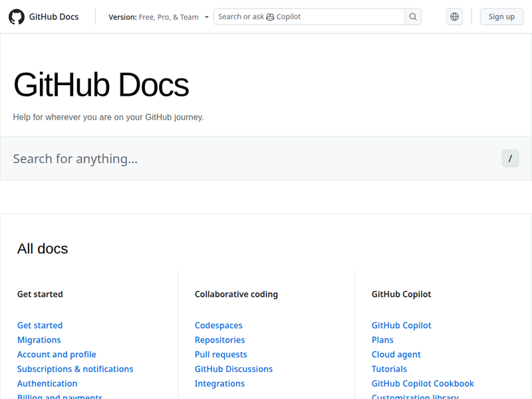Image resolution: width=532 pixels, height=399 pixels.
Task: Click the Sign up button
Action: tap(501, 17)
